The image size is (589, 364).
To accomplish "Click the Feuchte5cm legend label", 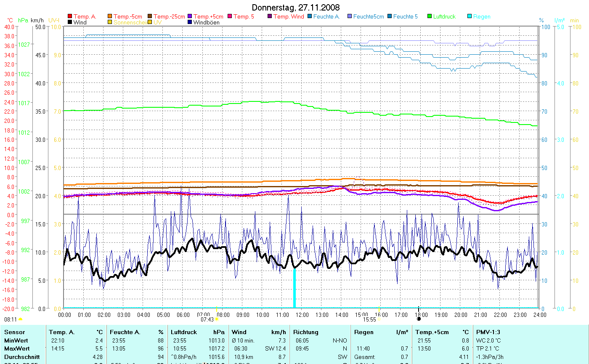I will (x=369, y=17).
